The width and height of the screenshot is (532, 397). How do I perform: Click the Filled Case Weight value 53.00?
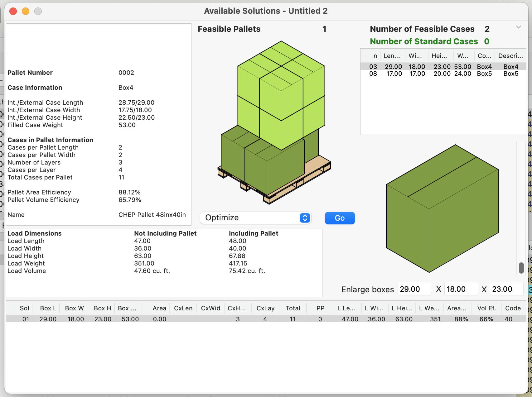pyautogui.click(x=127, y=125)
